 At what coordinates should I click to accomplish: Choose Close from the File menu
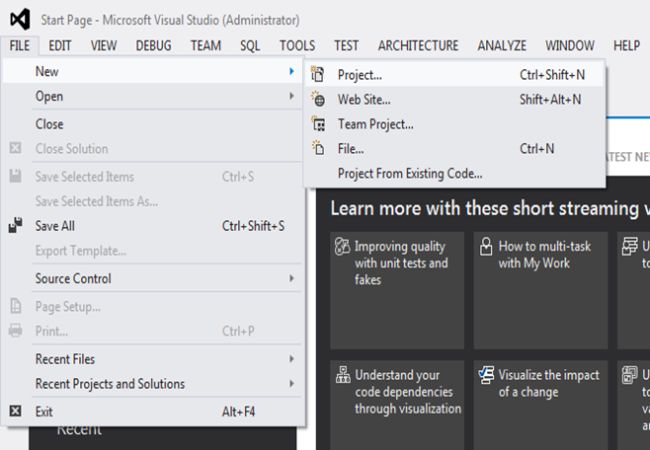click(49, 124)
